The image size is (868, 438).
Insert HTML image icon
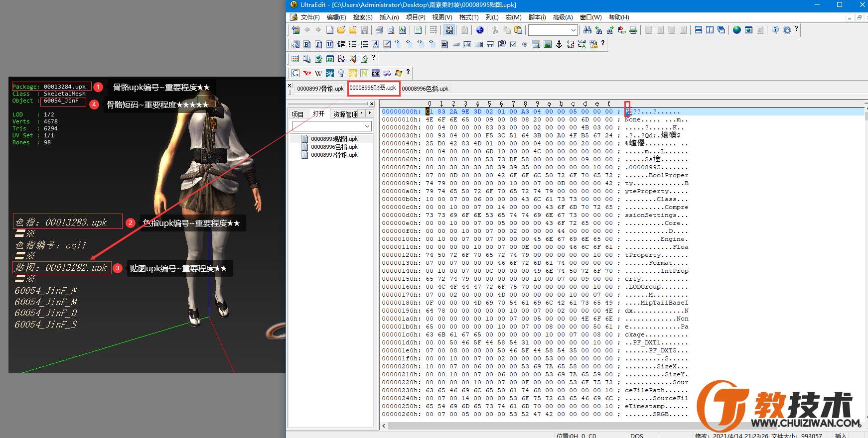click(548, 45)
